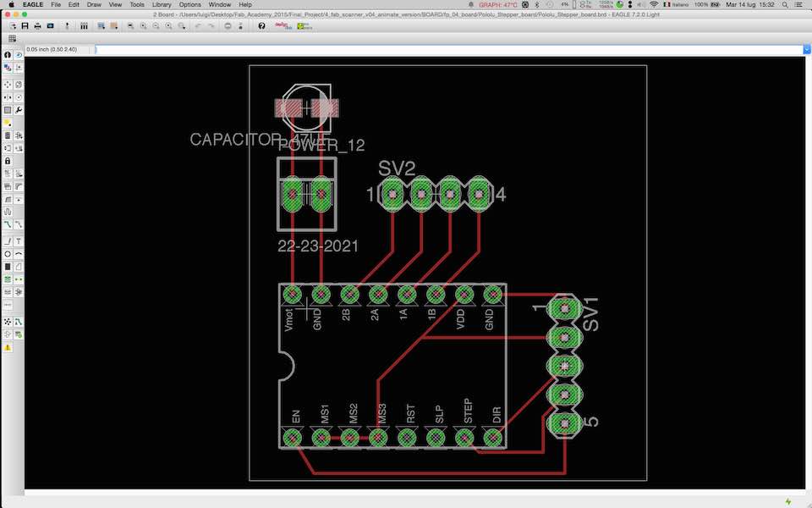Open the Draw menu
This screenshot has width=812, height=508.
tap(94, 4)
